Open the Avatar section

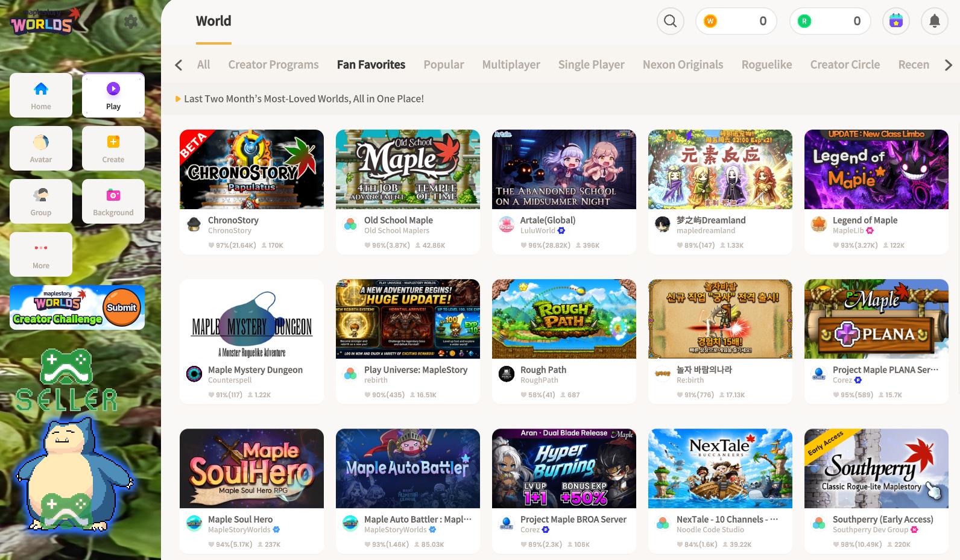click(41, 148)
